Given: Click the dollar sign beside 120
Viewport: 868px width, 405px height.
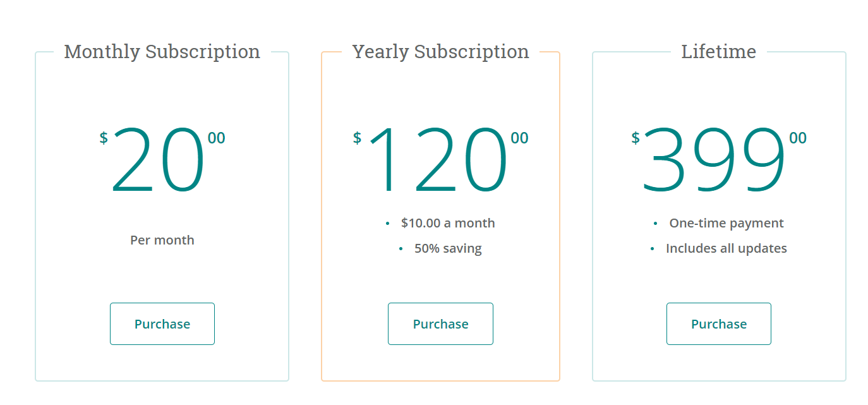Looking at the screenshot, I should pos(357,138).
